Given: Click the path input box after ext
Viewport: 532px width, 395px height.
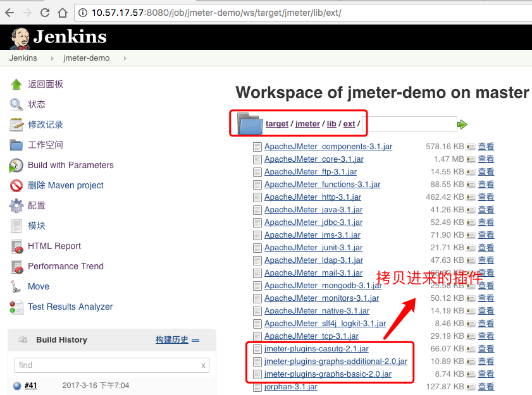Looking at the screenshot, I should pos(409,124).
